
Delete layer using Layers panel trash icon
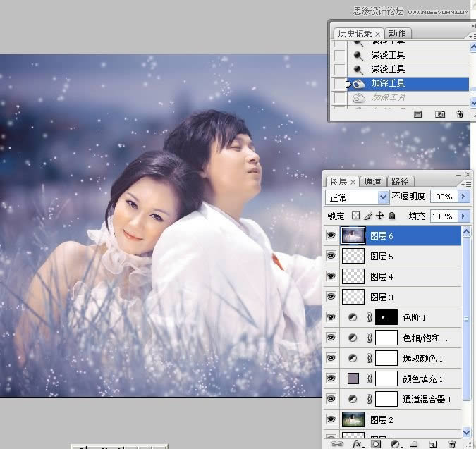pos(452,444)
